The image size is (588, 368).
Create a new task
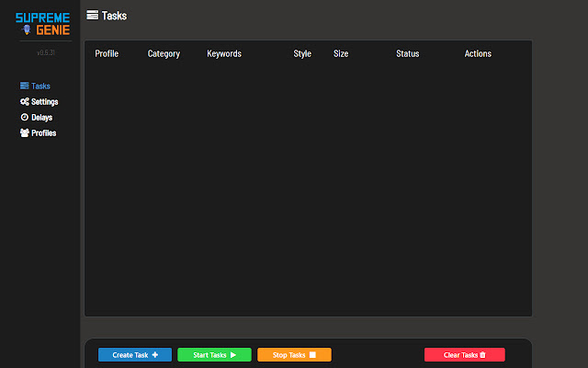pos(135,355)
